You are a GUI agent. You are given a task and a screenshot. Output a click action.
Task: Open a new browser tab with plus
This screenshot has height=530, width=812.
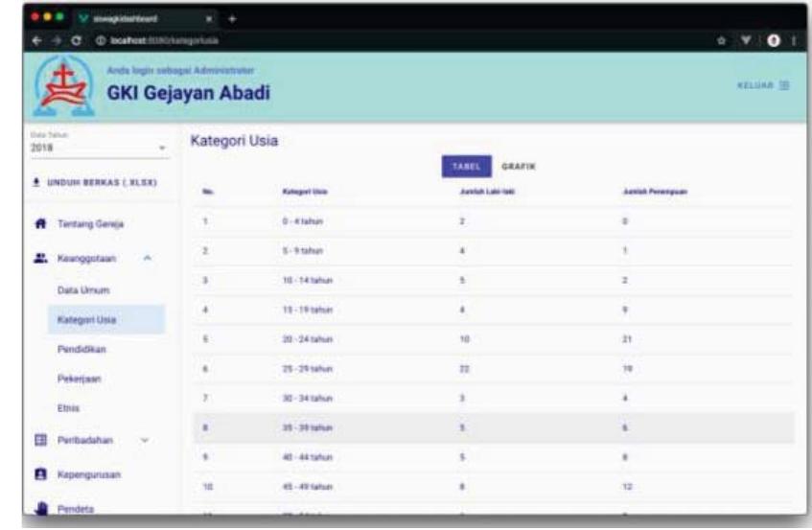point(233,18)
